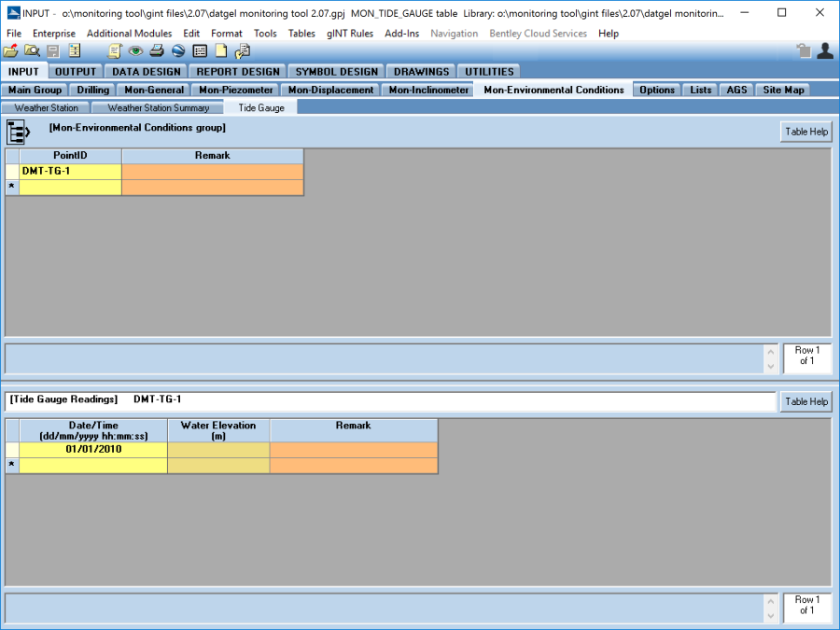Click the open project folder icon
Image resolution: width=840 pixels, height=630 pixels.
click(11, 51)
